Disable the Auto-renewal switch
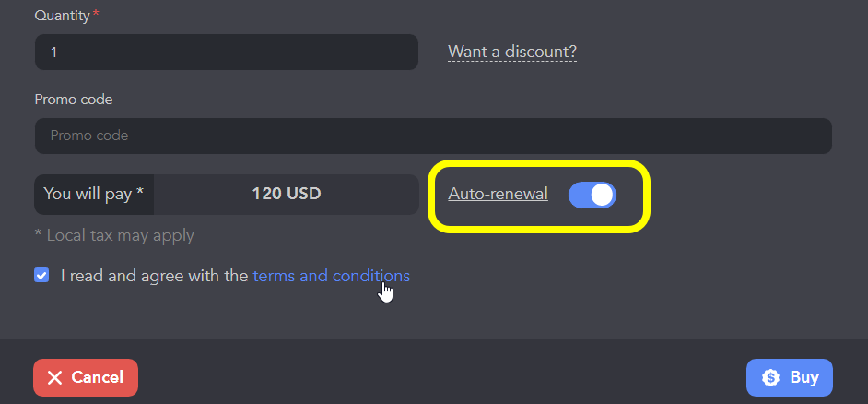 (592, 195)
